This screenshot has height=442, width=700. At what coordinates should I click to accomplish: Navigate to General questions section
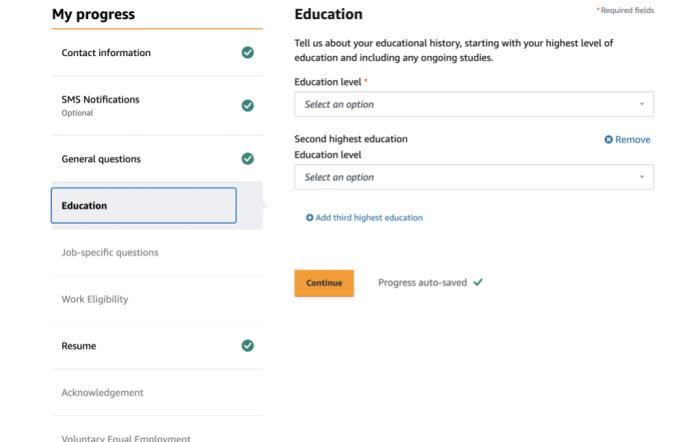101,159
